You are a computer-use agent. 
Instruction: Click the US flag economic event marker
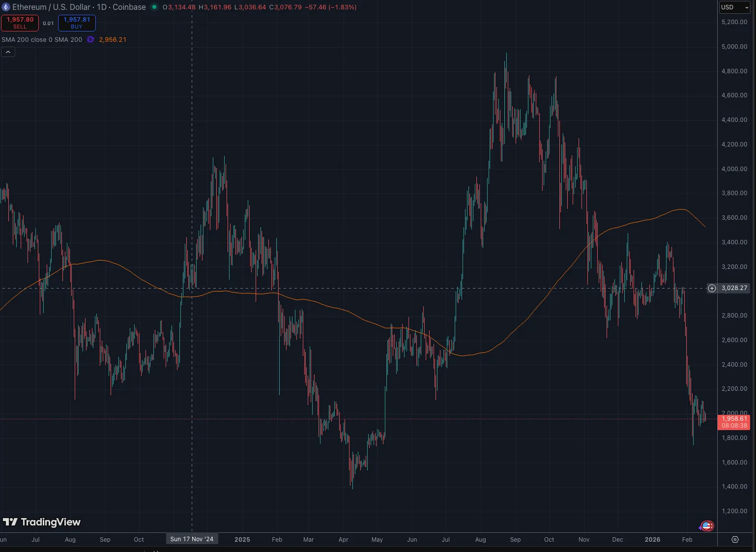click(x=707, y=526)
